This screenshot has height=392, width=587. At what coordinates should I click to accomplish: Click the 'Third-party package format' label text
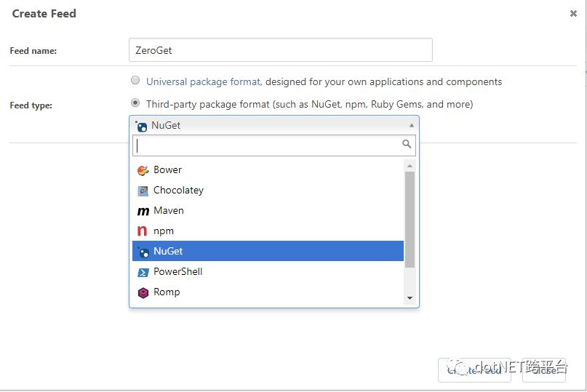pyautogui.click(x=208, y=104)
